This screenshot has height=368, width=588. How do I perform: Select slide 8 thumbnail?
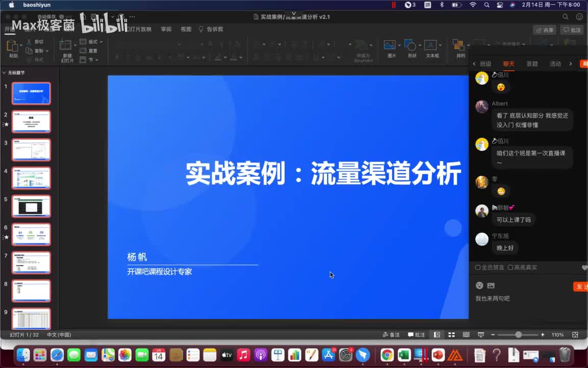tap(31, 291)
